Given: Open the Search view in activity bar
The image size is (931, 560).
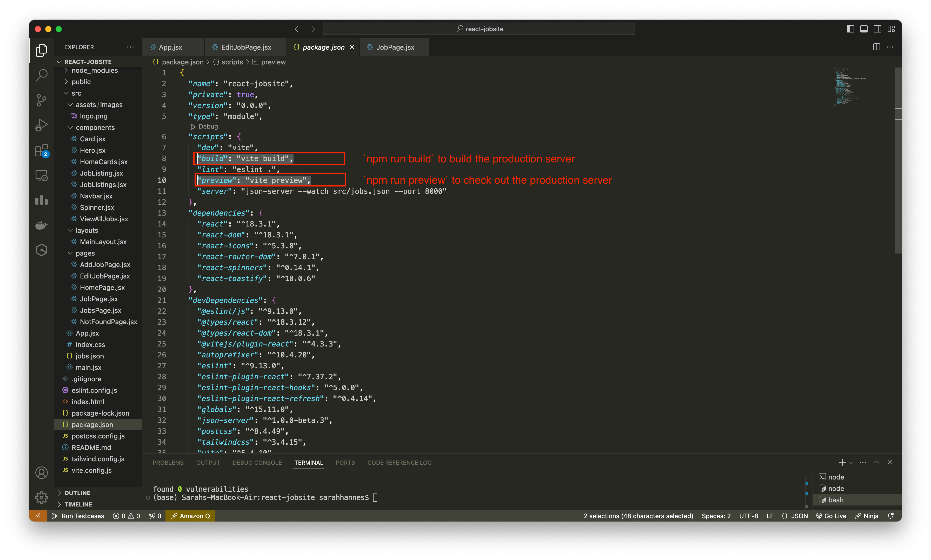Looking at the screenshot, I should tap(42, 75).
